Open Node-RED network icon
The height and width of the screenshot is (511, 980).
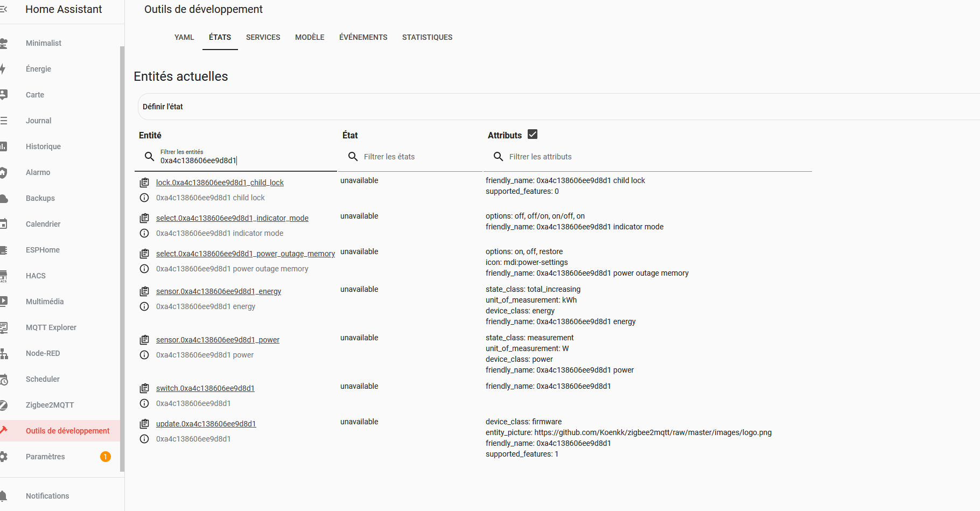point(3,353)
